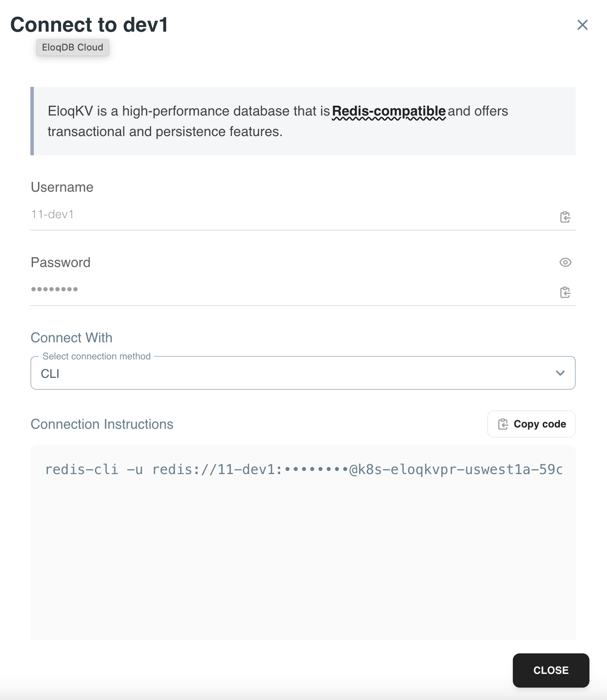Copy the password with the clipboard icon
The height and width of the screenshot is (700, 607).
[x=565, y=292]
